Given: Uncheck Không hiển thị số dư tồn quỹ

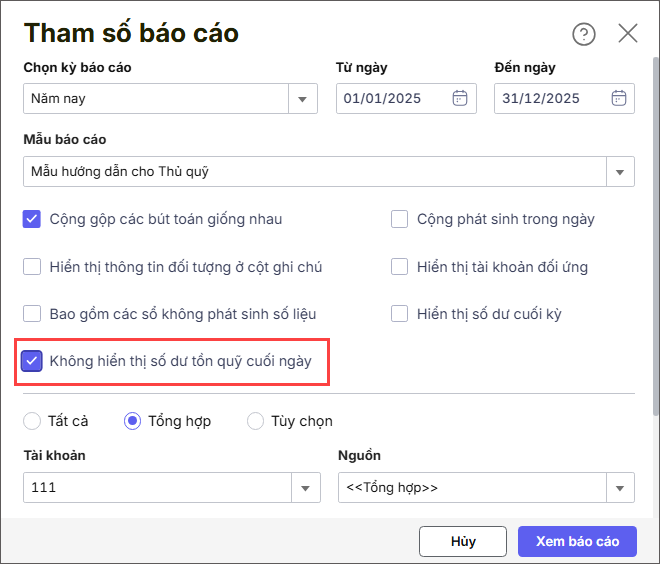Looking at the screenshot, I should pyautogui.click(x=32, y=361).
